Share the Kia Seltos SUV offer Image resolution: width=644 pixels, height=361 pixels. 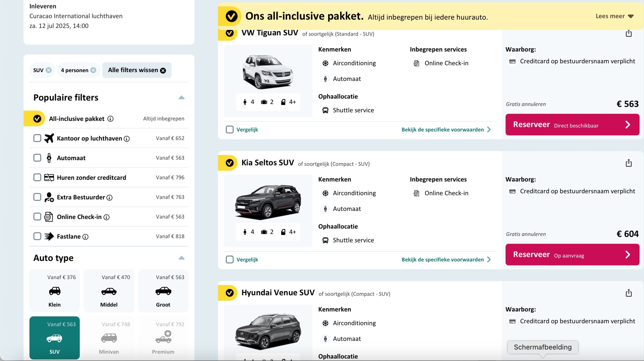(628, 163)
